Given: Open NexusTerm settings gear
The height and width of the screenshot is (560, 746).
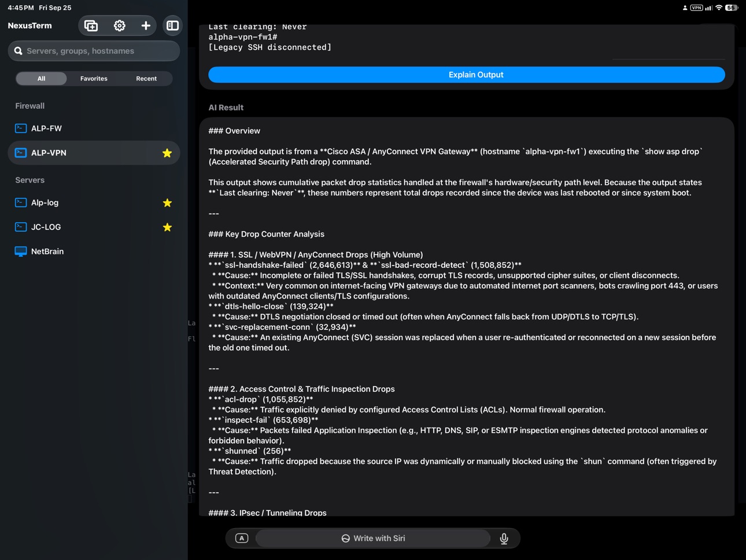Looking at the screenshot, I should tap(119, 25).
